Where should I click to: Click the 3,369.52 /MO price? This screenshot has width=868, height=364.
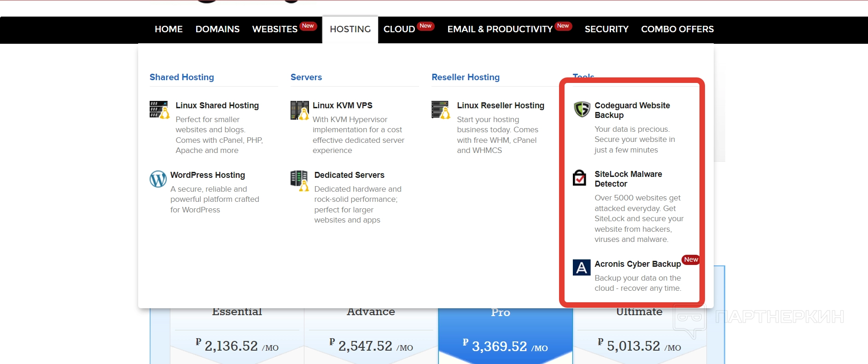pos(505,346)
